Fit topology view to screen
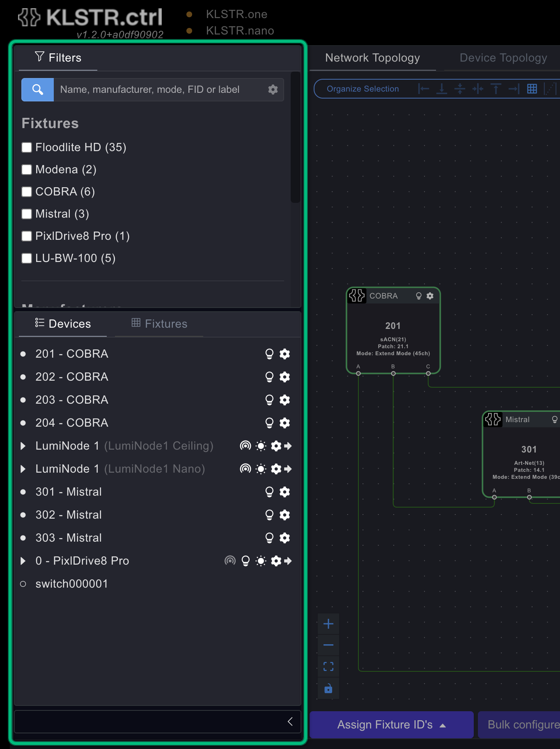 click(328, 666)
